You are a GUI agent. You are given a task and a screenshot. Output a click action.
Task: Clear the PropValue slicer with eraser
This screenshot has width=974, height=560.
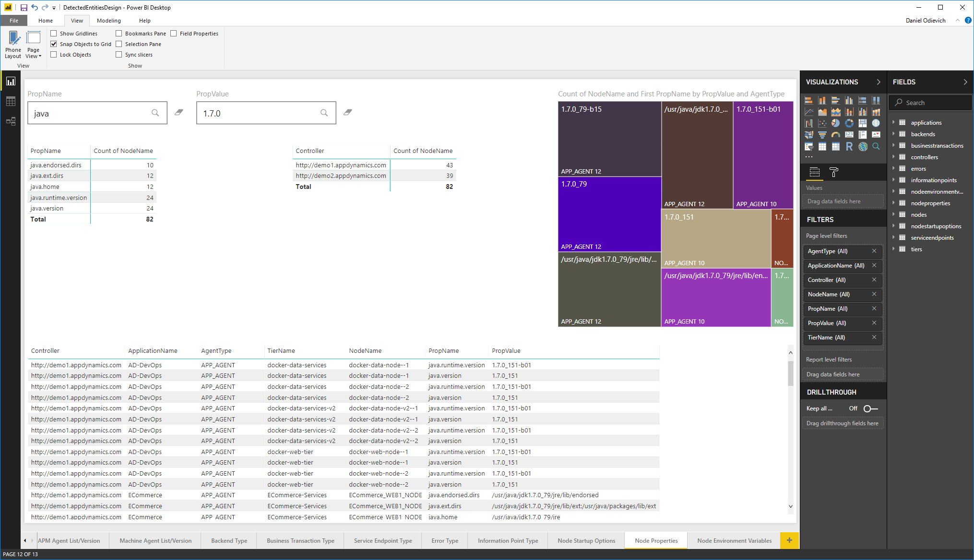pos(348,112)
